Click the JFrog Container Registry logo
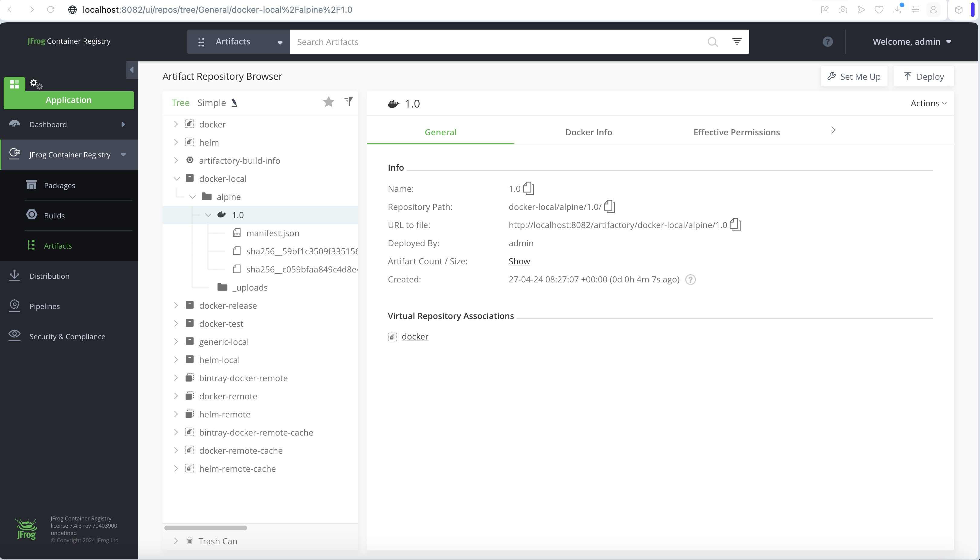The width and height of the screenshot is (980, 560). [x=69, y=41]
